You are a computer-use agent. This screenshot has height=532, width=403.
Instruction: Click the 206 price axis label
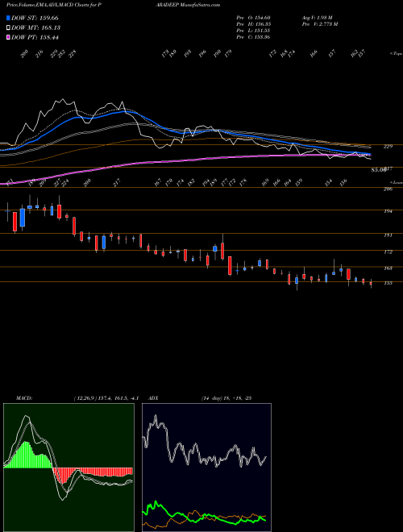click(x=388, y=189)
